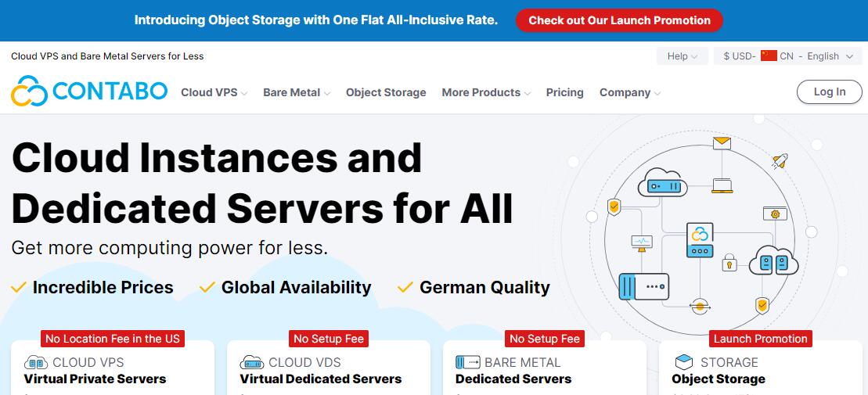
Task: Click checkmark beside Incredible Prices
Action: tap(19, 287)
